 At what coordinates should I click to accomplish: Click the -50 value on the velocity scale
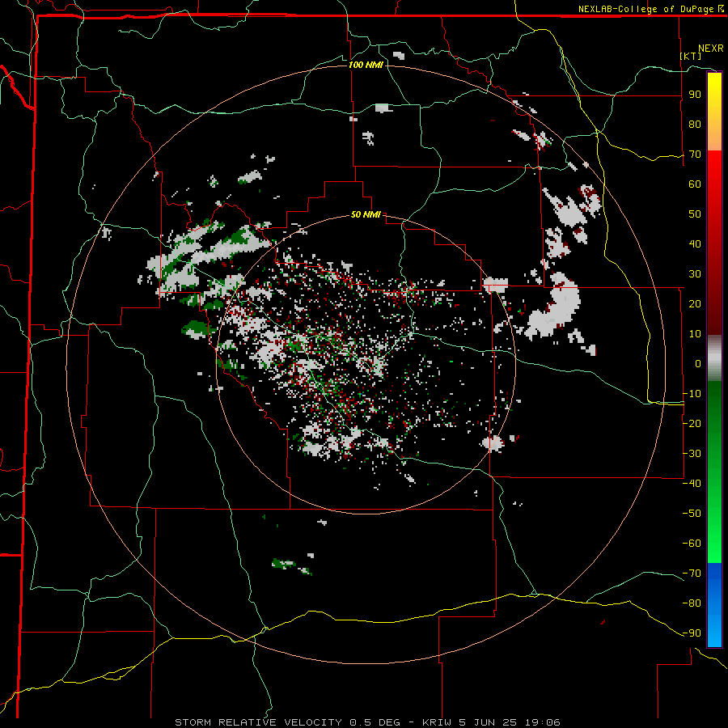click(692, 513)
